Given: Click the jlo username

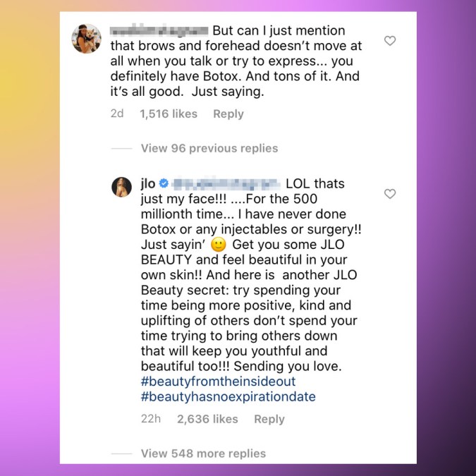Looking at the screenshot, I should [148, 184].
